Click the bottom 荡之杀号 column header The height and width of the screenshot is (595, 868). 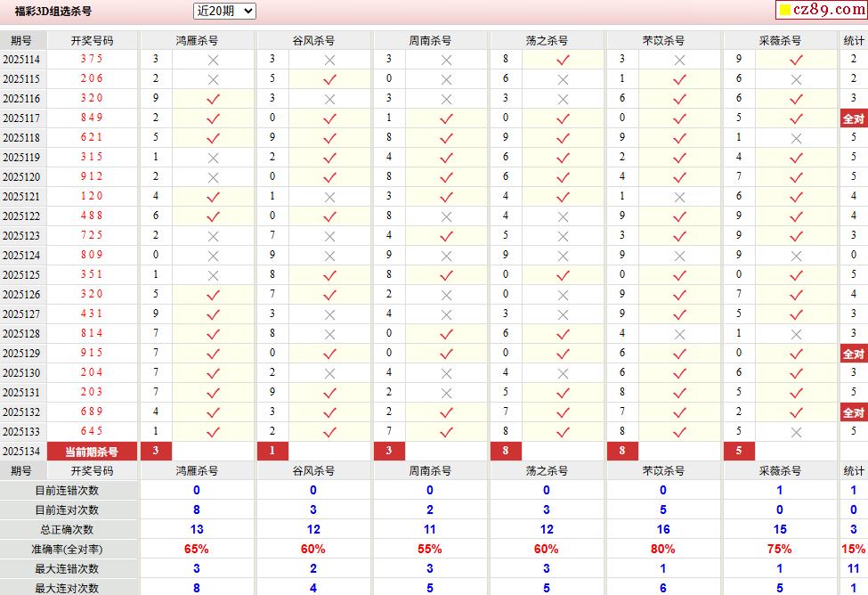(547, 471)
